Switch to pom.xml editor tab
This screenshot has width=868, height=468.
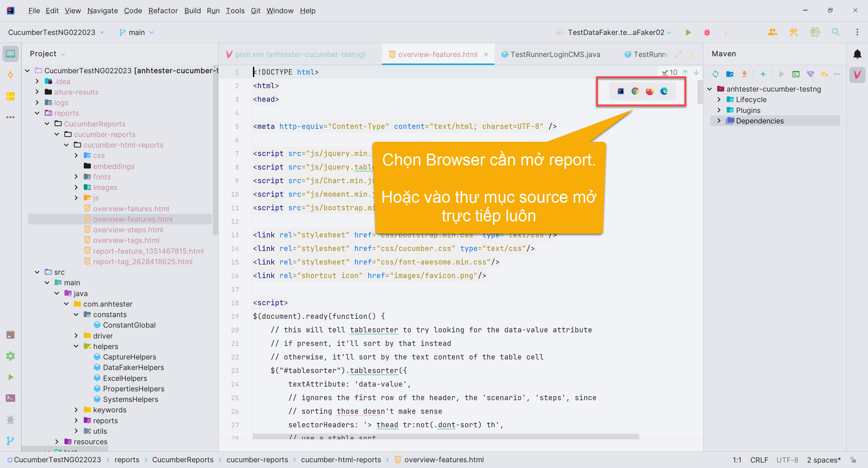tap(296, 55)
